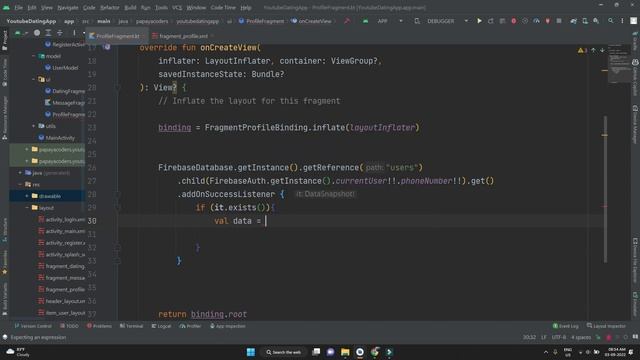Open the Event Log panel

566,326
